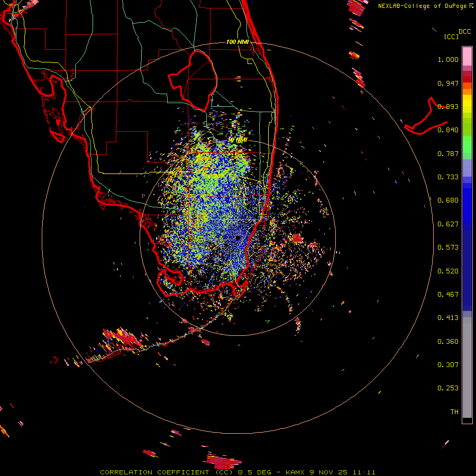Click the 0.307 legend value
Screen dimensions: 476x476
tap(448, 365)
